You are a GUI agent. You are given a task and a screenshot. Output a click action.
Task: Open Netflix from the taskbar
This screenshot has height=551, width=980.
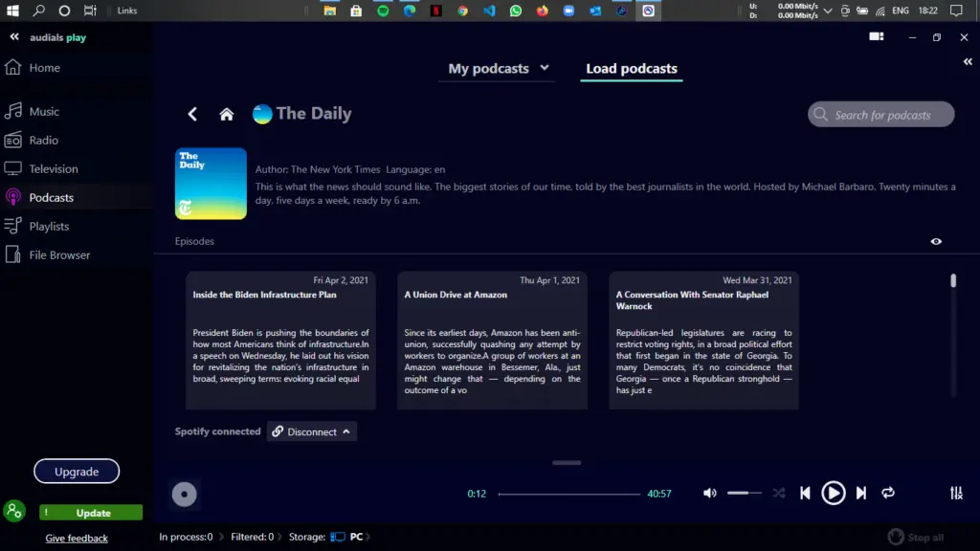click(x=435, y=11)
